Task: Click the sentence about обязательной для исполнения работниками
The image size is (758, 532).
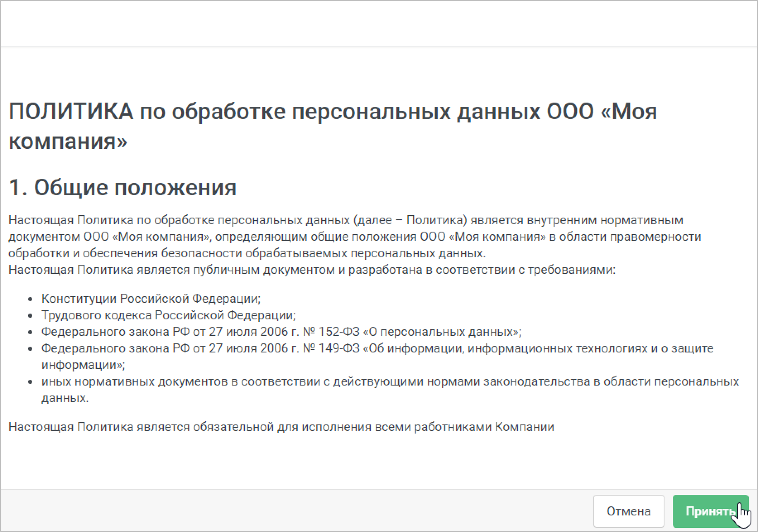Action: (281, 427)
